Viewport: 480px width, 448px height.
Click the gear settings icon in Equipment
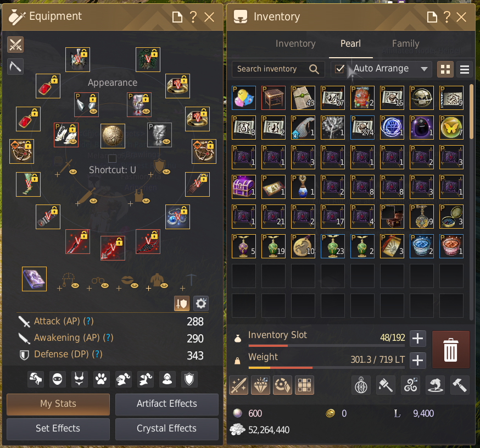pyautogui.click(x=201, y=303)
